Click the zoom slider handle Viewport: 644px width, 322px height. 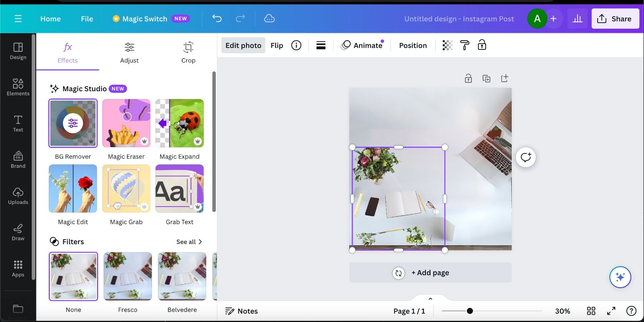click(x=470, y=311)
